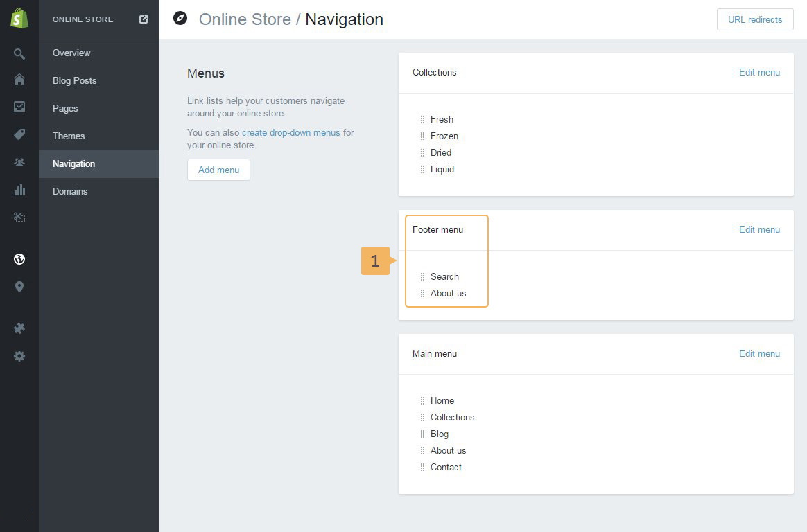Screen dimensions: 807x532
Task: Open the create drop-down menus link
Action: 290,132
